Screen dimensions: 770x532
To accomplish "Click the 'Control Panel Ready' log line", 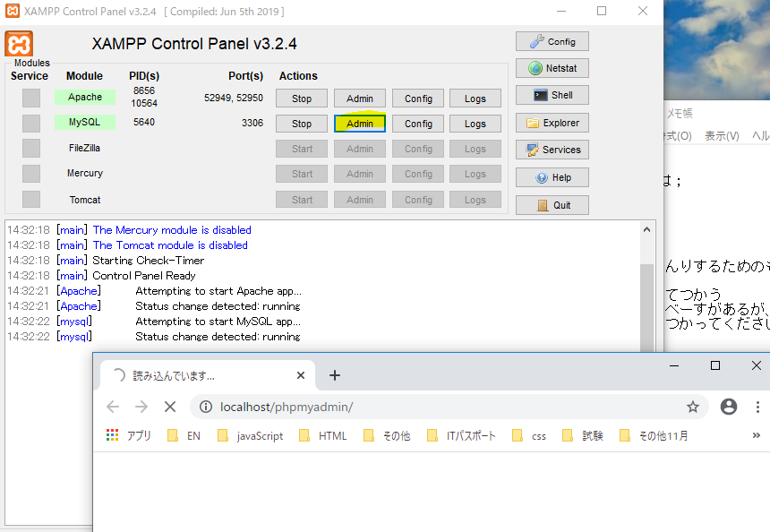I will [144, 276].
